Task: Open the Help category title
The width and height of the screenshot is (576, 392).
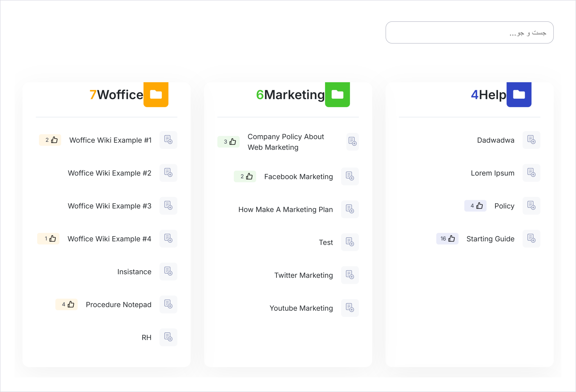Action: pos(493,95)
